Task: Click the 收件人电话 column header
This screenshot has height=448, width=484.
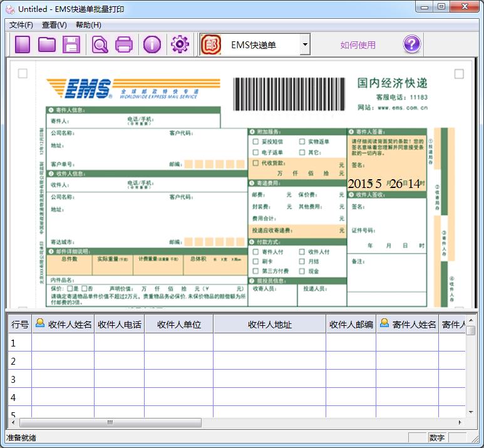Action: click(119, 324)
